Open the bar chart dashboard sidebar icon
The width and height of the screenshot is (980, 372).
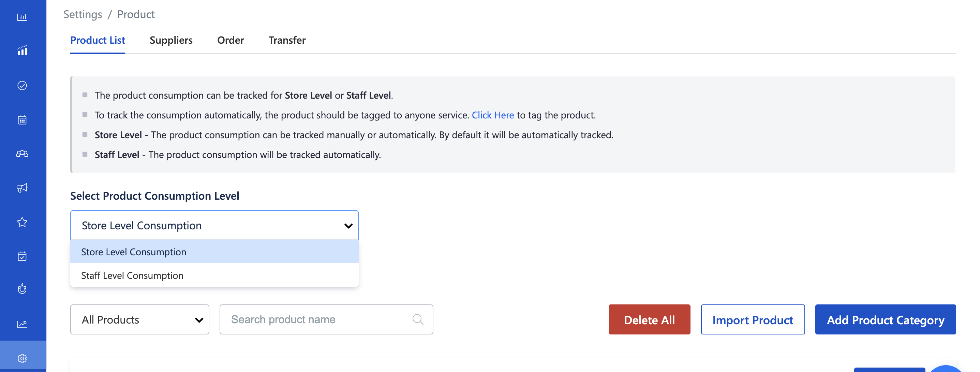click(22, 17)
